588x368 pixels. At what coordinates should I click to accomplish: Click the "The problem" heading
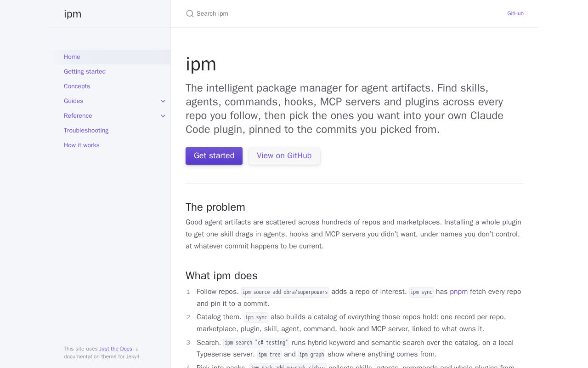click(215, 207)
